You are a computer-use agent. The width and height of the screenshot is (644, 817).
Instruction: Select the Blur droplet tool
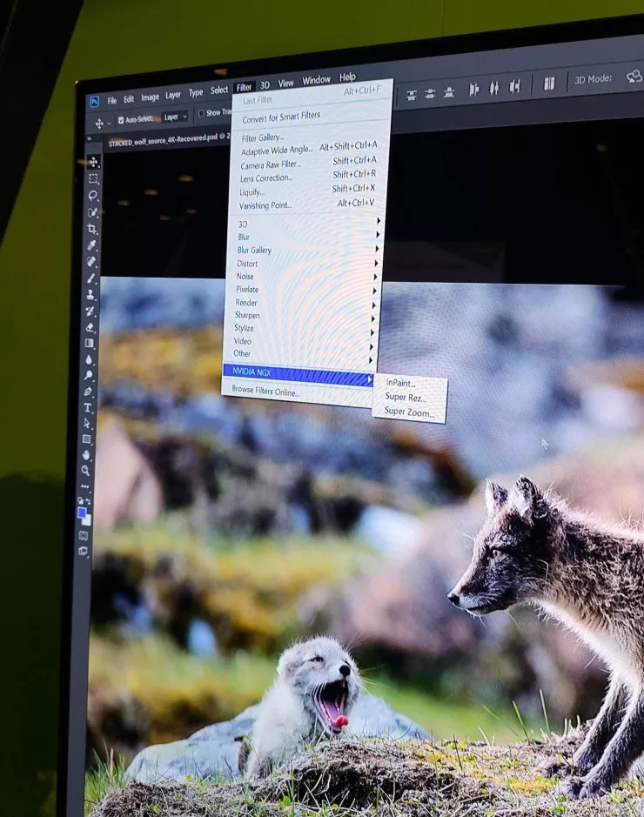[x=89, y=359]
